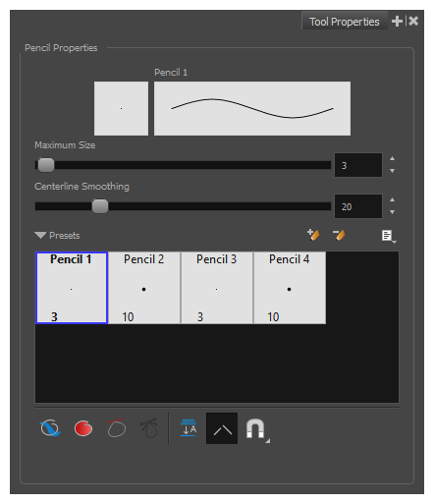The height and width of the screenshot is (504, 434).
Task: Open the Presets options menu icon
Action: pyautogui.click(x=389, y=236)
